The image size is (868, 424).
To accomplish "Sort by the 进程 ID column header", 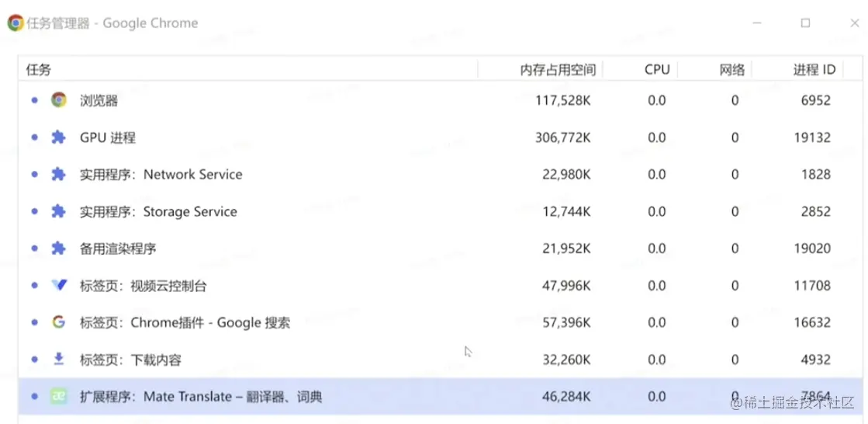I will pyautogui.click(x=814, y=70).
